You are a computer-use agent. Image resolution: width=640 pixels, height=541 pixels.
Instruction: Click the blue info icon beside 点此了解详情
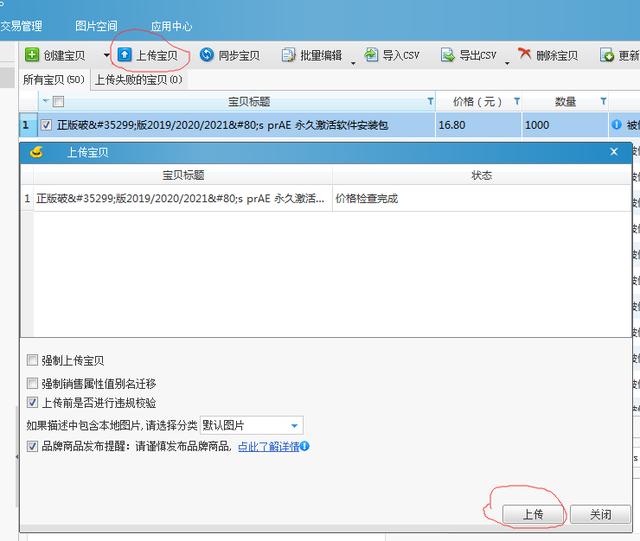tap(304, 446)
